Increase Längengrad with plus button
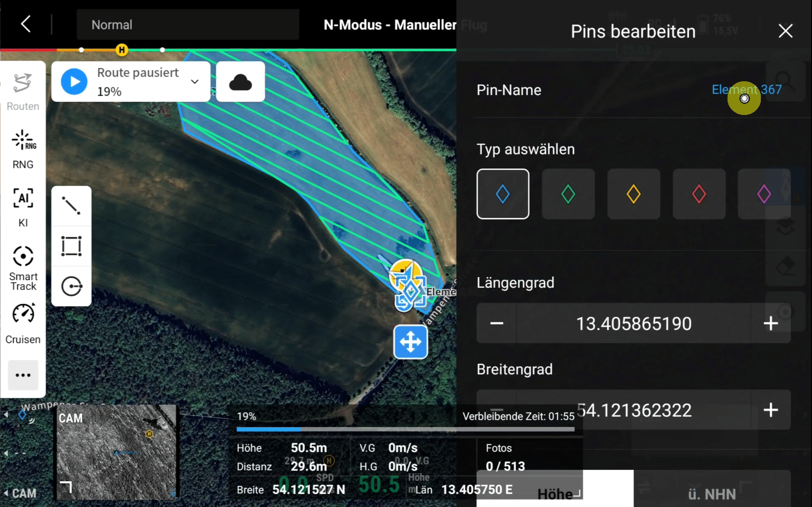The image size is (812, 507). (x=770, y=323)
